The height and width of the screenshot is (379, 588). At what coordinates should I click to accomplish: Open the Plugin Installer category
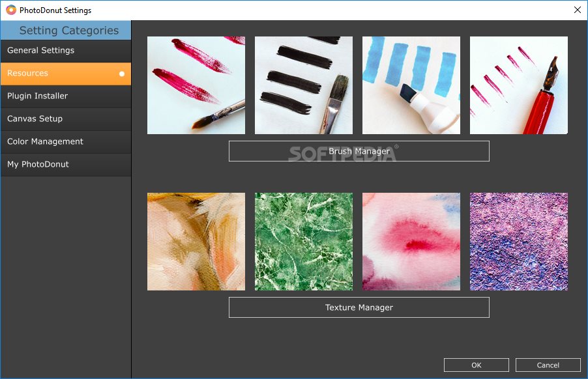pos(66,96)
